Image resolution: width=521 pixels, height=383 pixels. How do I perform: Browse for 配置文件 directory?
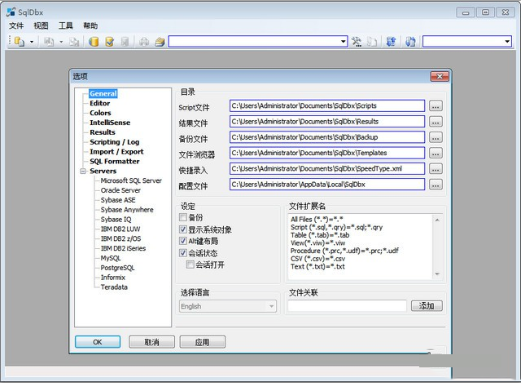pyautogui.click(x=436, y=184)
